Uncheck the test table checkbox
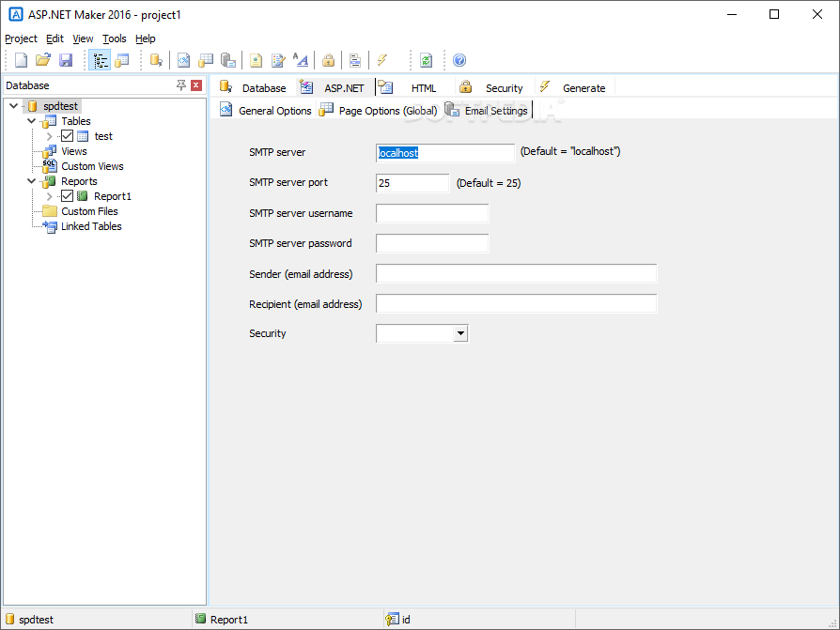 (x=67, y=136)
